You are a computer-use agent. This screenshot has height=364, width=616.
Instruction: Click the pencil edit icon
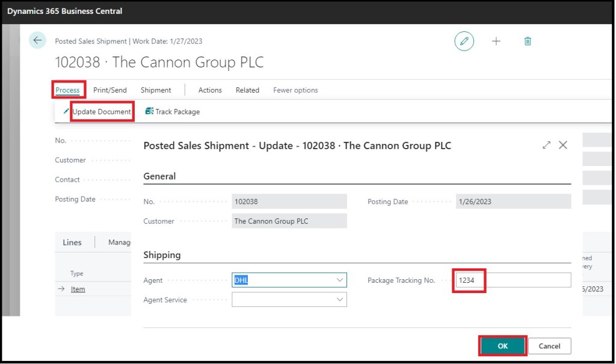(464, 41)
